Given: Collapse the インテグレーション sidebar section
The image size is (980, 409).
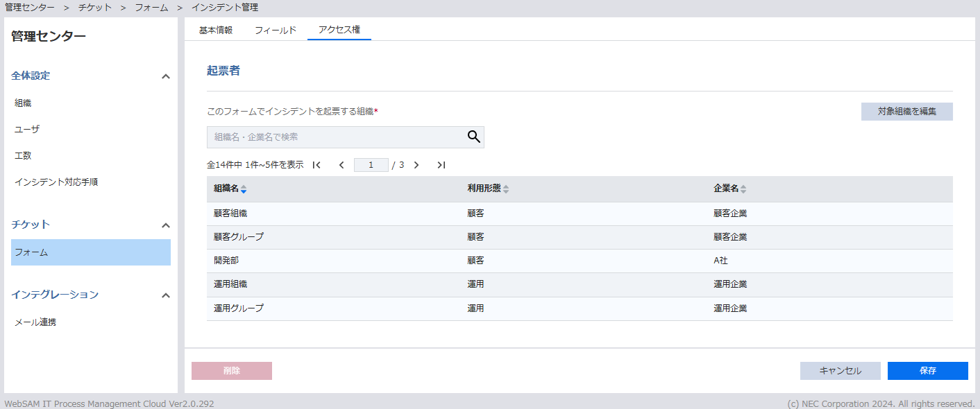Looking at the screenshot, I should (x=165, y=295).
